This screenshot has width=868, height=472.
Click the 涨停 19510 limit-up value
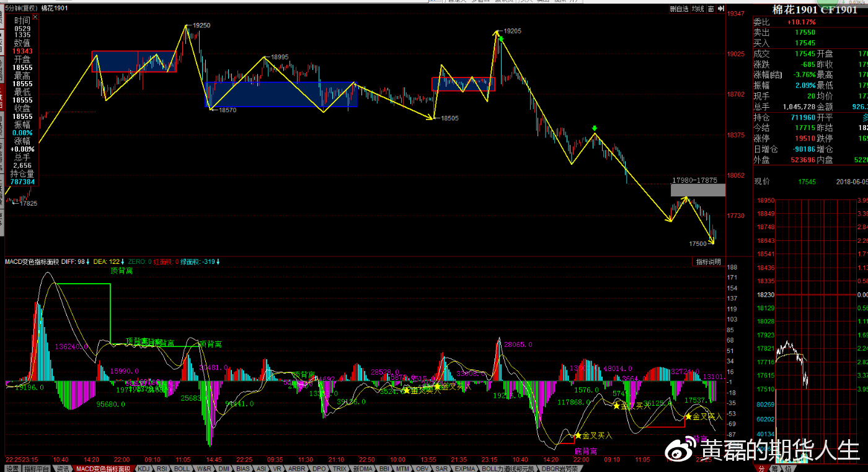click(805, 138)
